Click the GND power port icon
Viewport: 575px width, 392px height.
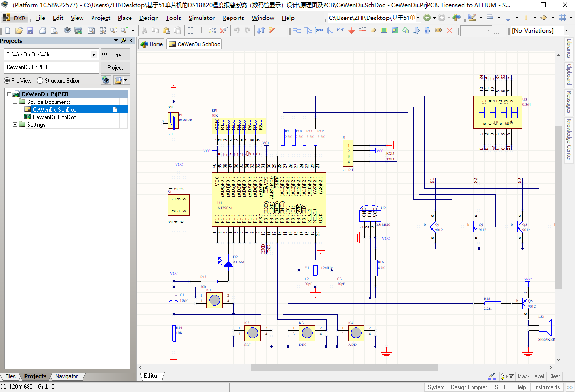tap(352, 30)
